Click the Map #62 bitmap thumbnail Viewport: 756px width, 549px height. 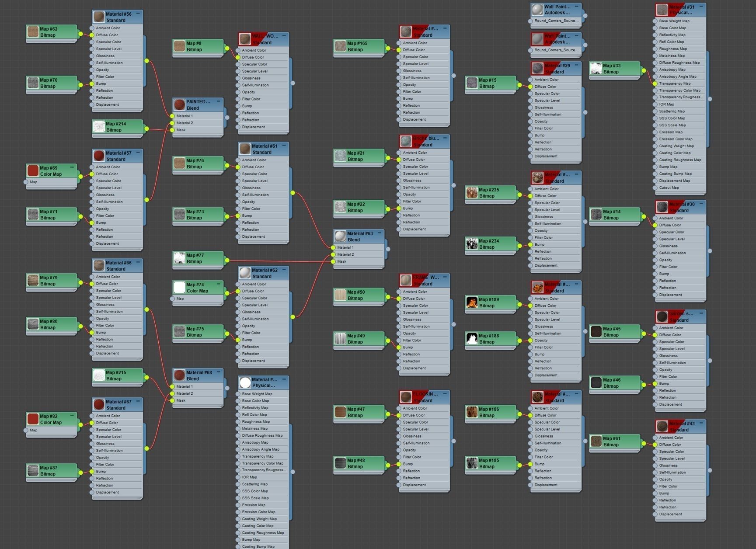click(x=33, y=32)
